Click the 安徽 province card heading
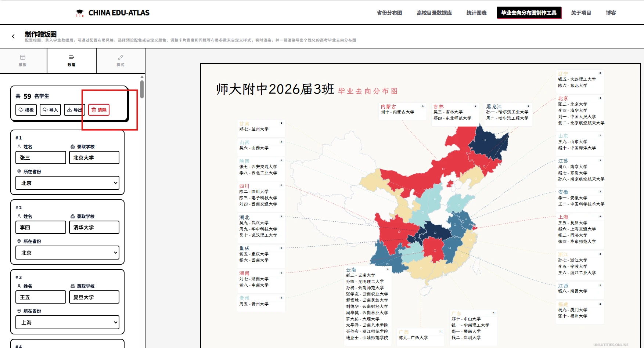The image size is (644, 348). pyautogui.click(x=563, y=192)
